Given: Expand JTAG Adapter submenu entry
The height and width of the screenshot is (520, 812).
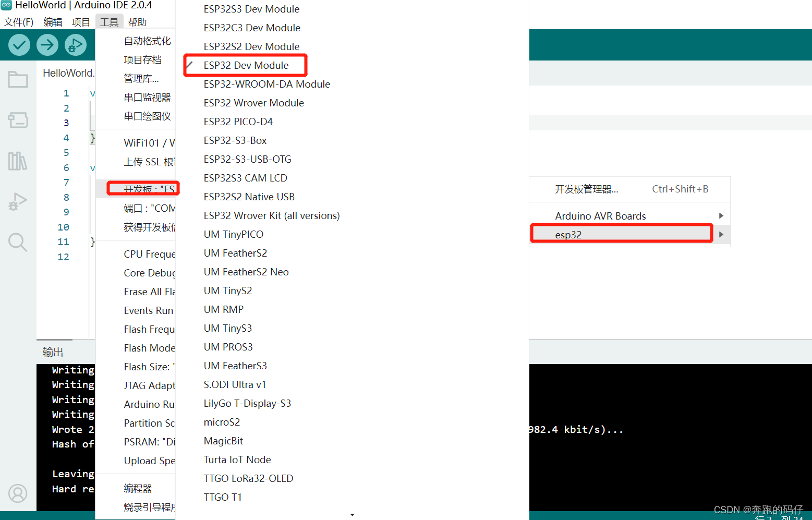Looking at the screenshot, I should tap(136, 385).
